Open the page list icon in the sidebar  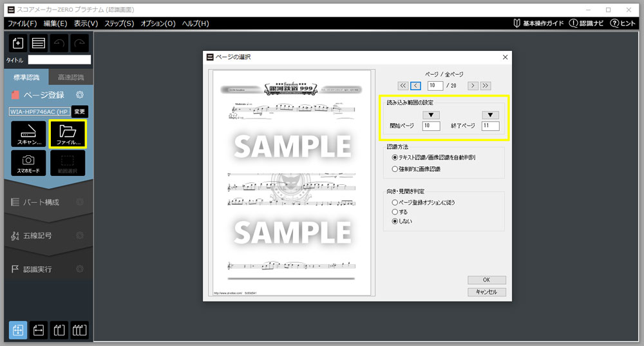[39, 43]
